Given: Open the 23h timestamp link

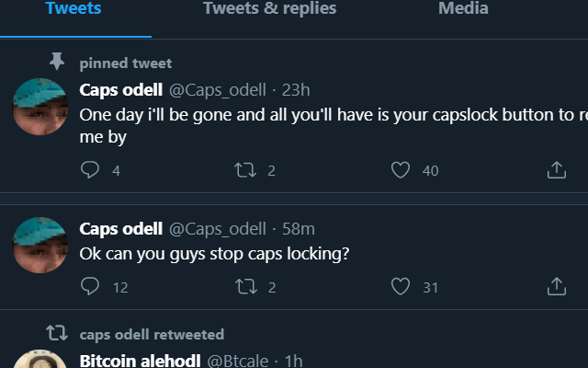Looking at the screenshot, I should pyautogui.click(x=296, y=90).
